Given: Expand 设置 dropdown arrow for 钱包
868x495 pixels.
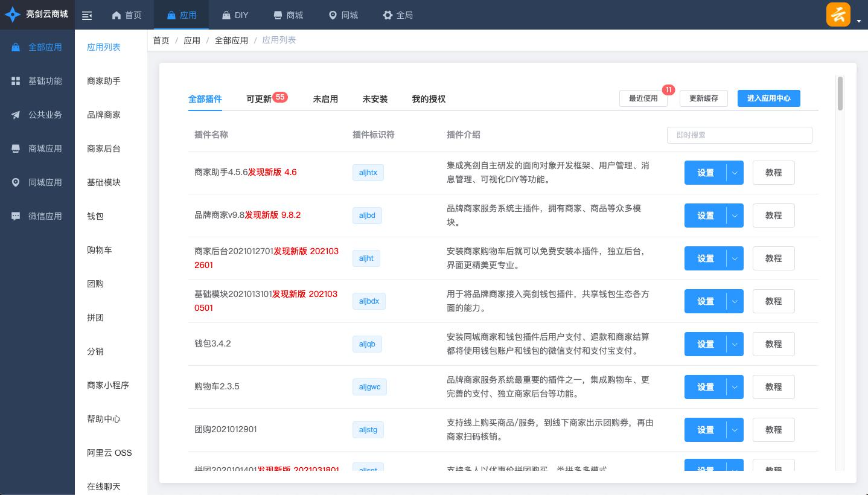Looking at the screenshot, I should pos(735,344).
